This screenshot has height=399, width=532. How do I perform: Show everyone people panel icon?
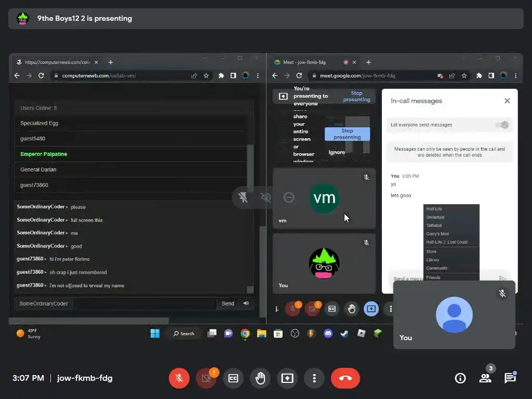485,378
